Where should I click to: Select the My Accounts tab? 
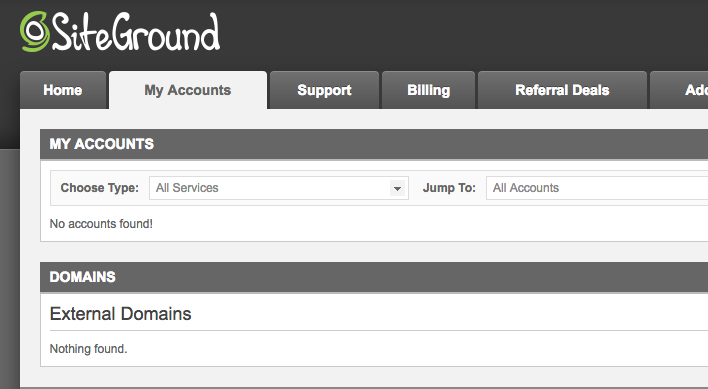click(x=188, y=90)
